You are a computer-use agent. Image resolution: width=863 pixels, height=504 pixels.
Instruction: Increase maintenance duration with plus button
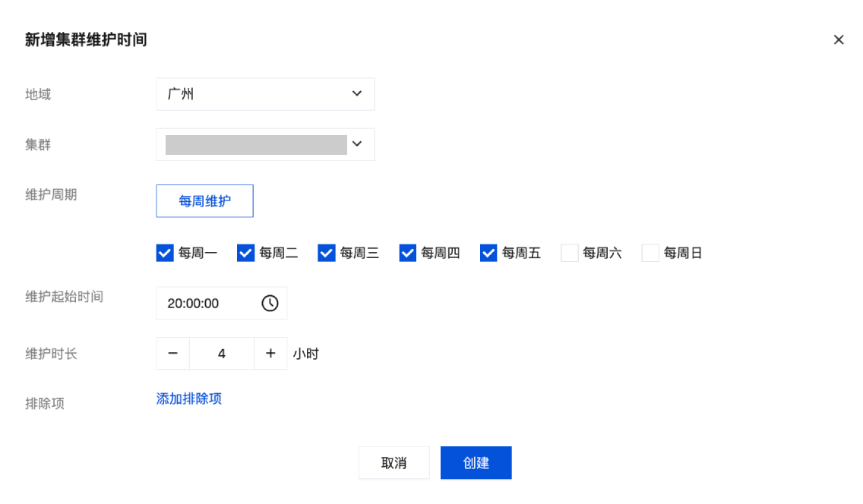[270, 354]
